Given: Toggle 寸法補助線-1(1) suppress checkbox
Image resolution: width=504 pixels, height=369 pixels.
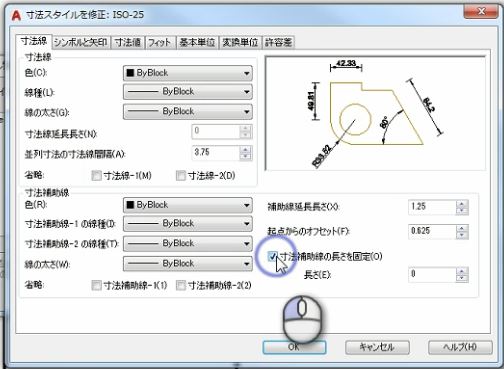Looking at the screenshot, I should [96, 285].
